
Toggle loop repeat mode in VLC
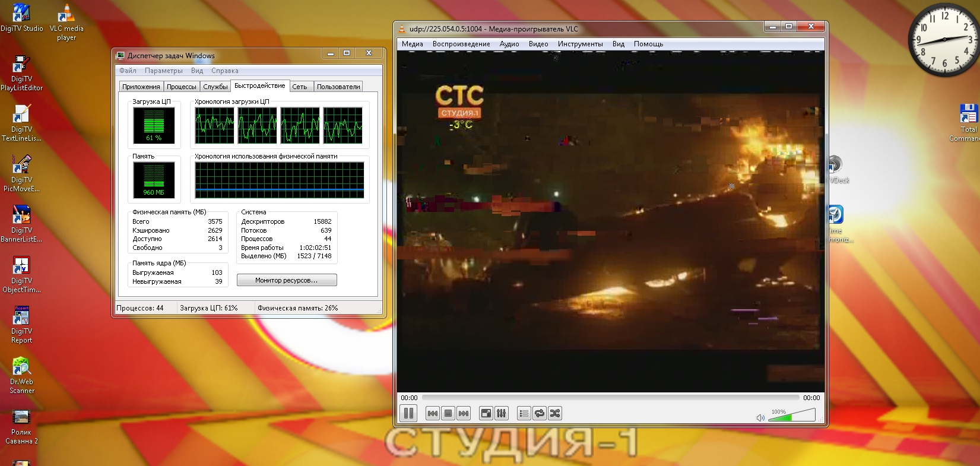click(539, 413)
